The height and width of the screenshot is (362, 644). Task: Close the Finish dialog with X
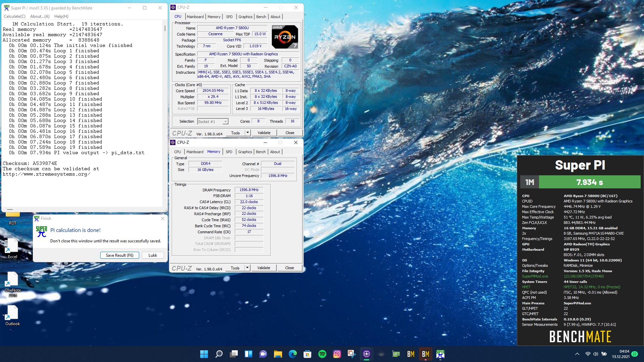click(x=163, y=219)
